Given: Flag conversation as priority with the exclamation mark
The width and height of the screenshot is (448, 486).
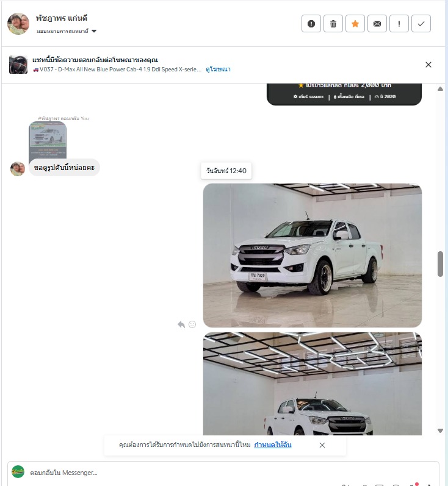Looking at the screenshot, I should click(399, 24).
